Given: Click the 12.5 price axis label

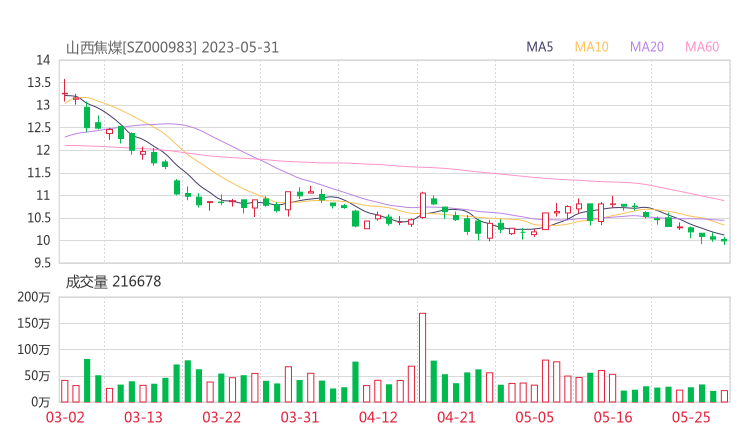Looking at the screenshot, I should click(x=39, y=128).
